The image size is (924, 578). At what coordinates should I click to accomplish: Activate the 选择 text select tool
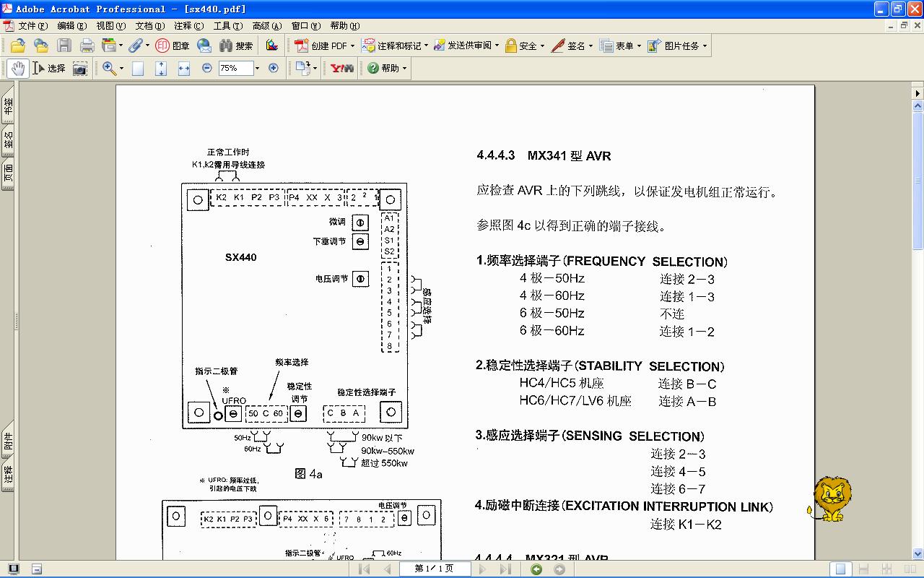pos(48,68)
